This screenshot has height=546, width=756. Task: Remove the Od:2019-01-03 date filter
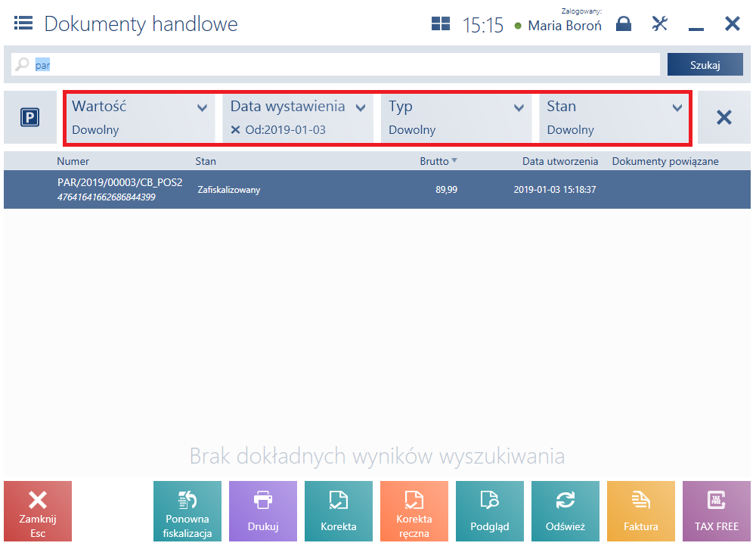coord(235,130)
